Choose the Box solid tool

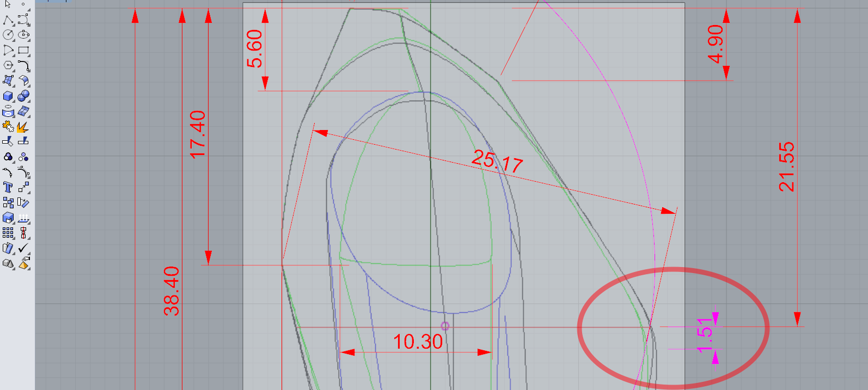[x=8, y=96]
